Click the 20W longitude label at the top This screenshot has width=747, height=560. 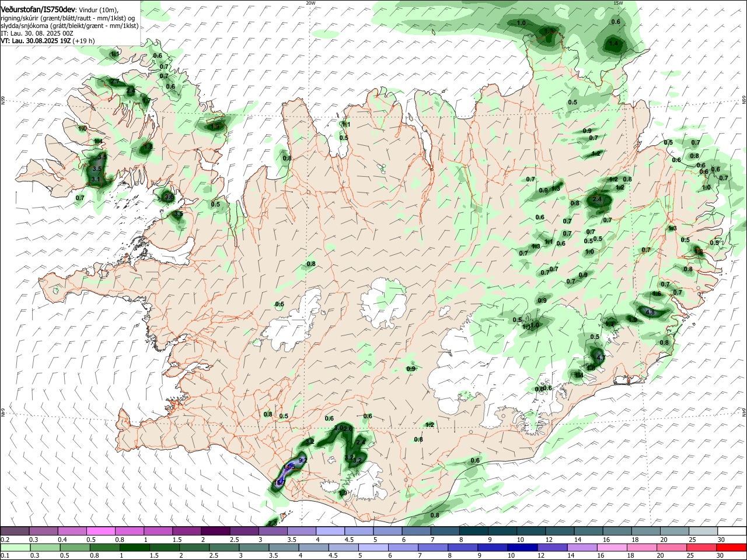[x=310, y=3]
